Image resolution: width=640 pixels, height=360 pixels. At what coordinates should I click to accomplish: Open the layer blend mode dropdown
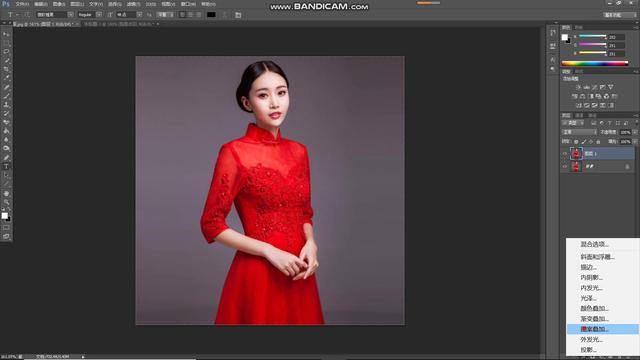pos(580,132)
